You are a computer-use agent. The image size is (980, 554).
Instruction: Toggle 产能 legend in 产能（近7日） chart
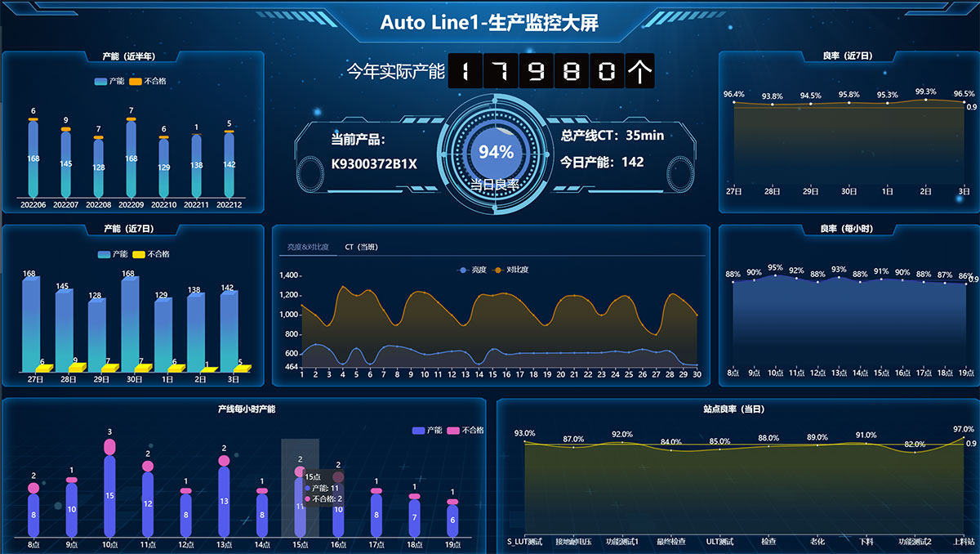coord(112,254)
